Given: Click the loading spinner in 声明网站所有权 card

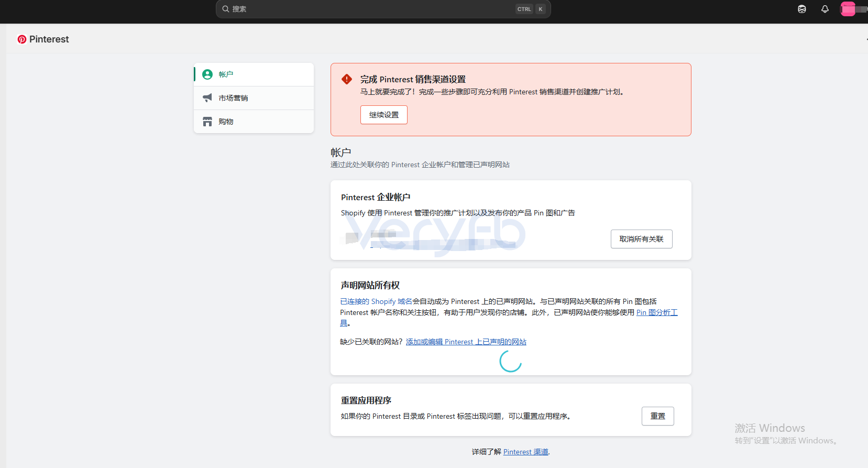Looking at the screenshot, I should pyautogui.click(x=511, y=361).
